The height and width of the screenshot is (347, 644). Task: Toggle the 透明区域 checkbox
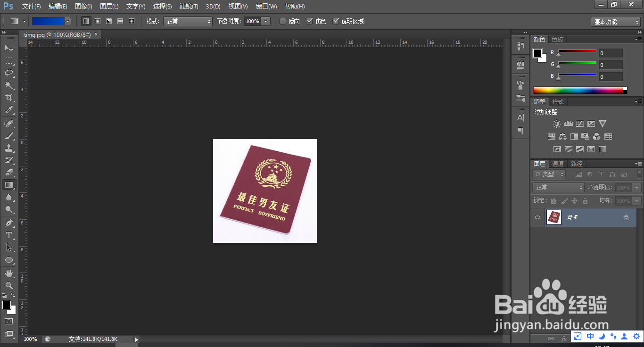336,21
